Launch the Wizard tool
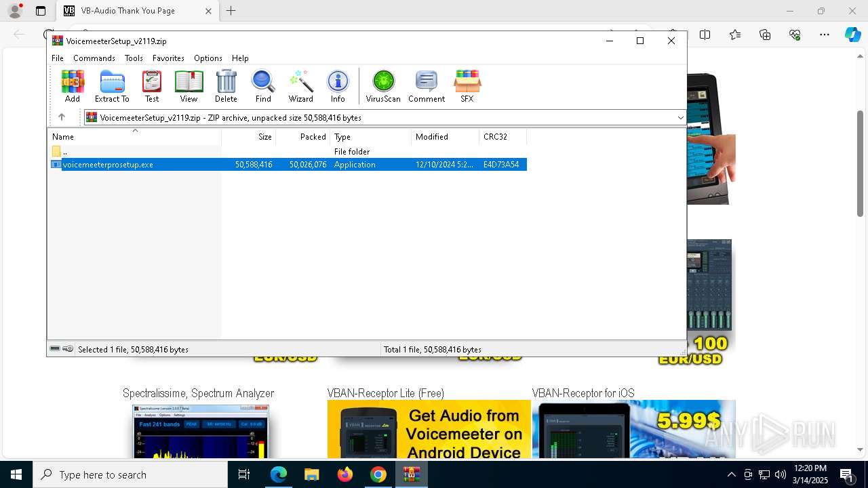The image size is (868, 488). coord(300,86)
